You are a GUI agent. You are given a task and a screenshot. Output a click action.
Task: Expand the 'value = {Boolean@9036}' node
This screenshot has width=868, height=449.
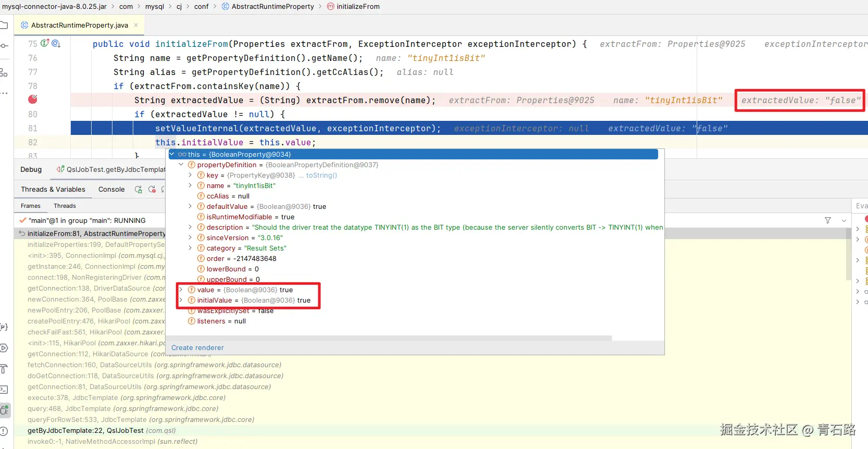click(181, 290)
